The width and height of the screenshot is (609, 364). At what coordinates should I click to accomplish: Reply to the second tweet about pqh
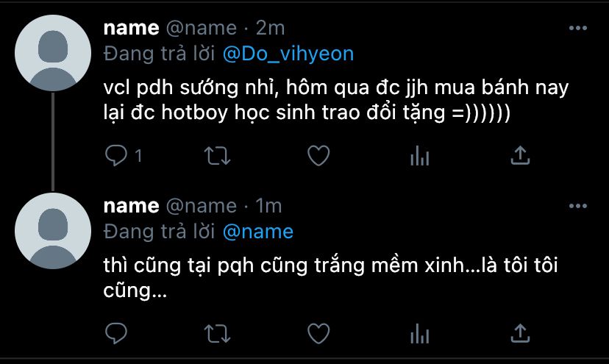tap(116, 333)
